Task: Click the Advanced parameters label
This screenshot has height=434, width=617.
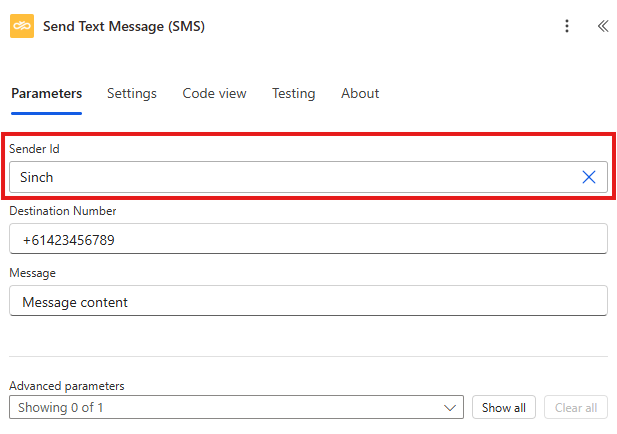Action: tap(67, 386)
